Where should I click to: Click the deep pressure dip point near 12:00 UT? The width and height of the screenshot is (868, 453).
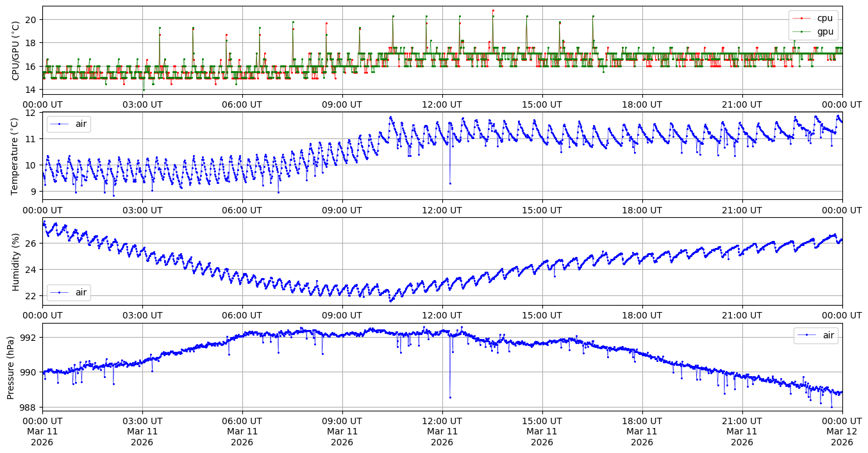click(x=450, y=397)
